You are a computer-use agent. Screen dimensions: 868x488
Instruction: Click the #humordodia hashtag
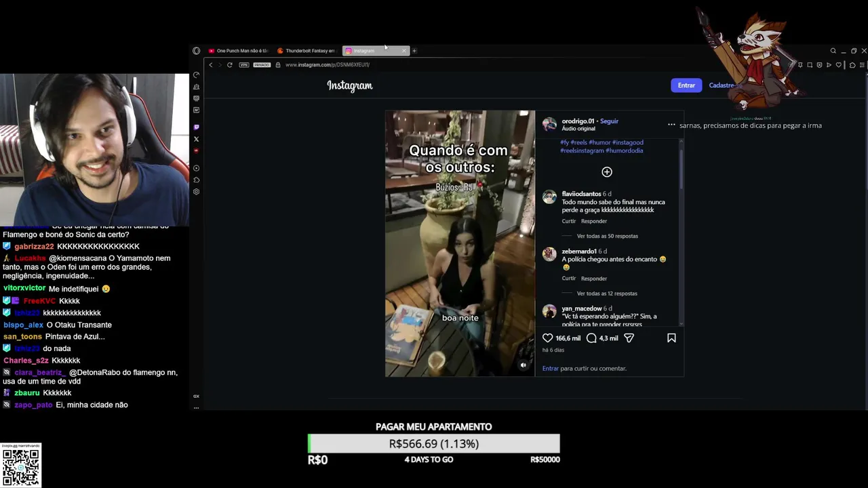point(624,150)
